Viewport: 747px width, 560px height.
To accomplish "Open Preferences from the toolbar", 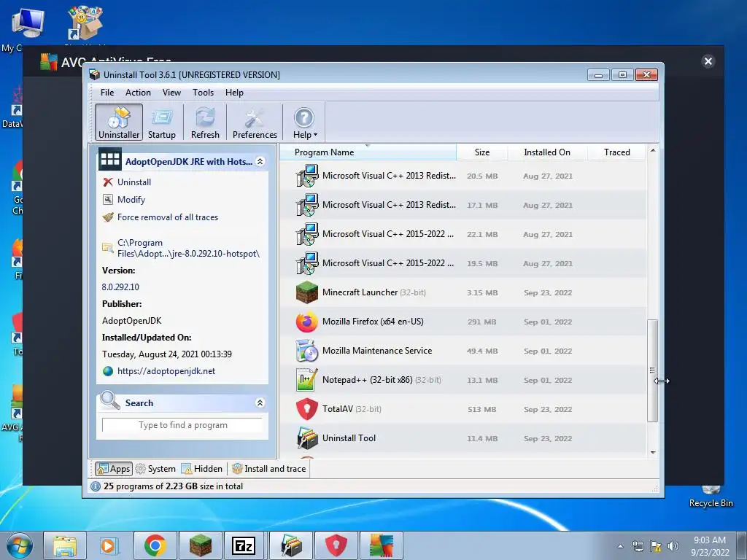I will click(x=255, y=122).
